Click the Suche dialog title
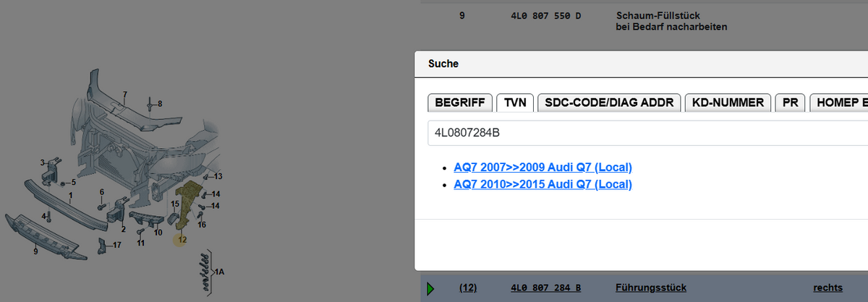 [x=443, y=64]
